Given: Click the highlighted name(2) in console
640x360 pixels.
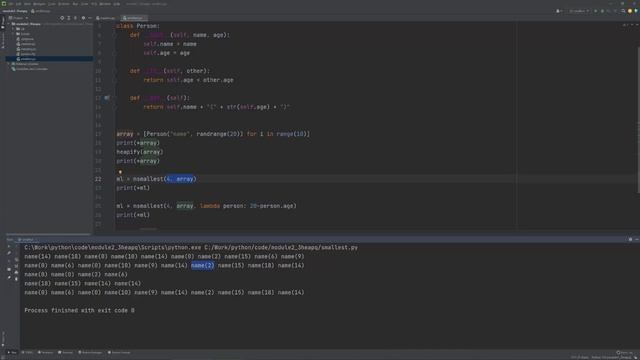Looking at the screenshot, I should [x=202, y=265].
